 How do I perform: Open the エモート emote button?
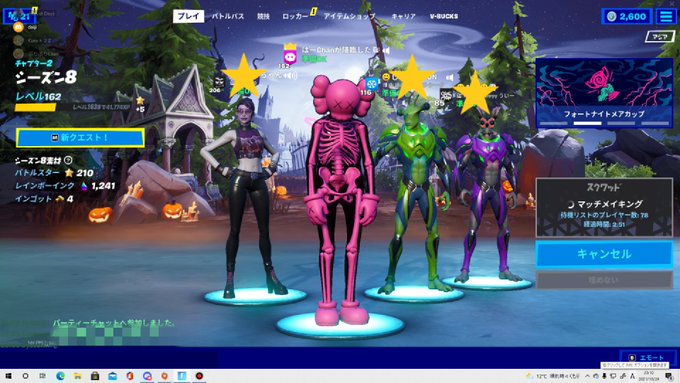pos(648,357)
